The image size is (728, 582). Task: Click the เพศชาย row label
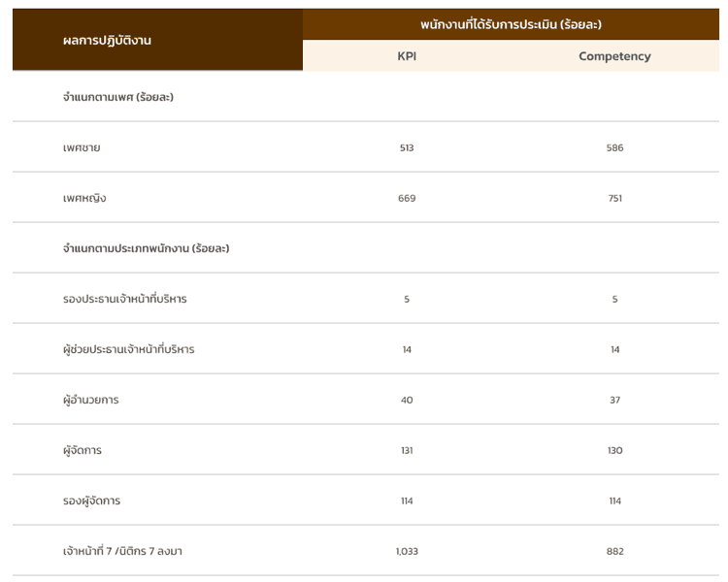[82, 148]
